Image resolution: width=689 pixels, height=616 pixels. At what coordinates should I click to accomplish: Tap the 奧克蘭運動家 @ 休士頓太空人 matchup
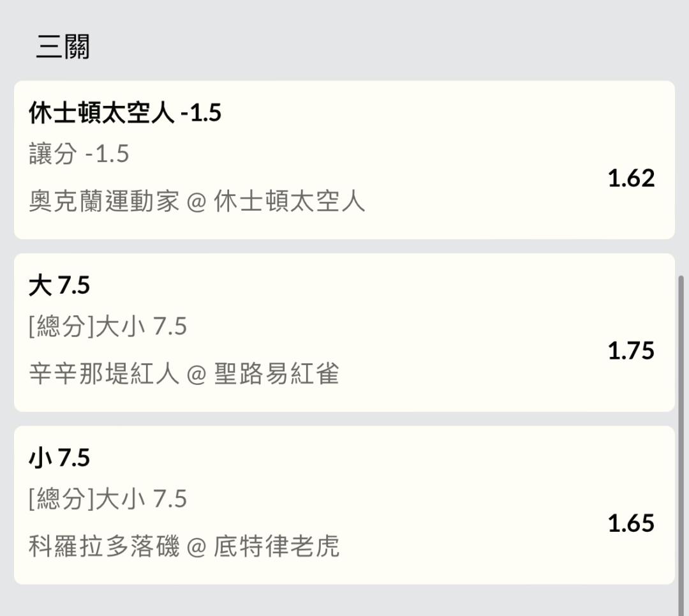pyautogui.click(x=197, y=201)
